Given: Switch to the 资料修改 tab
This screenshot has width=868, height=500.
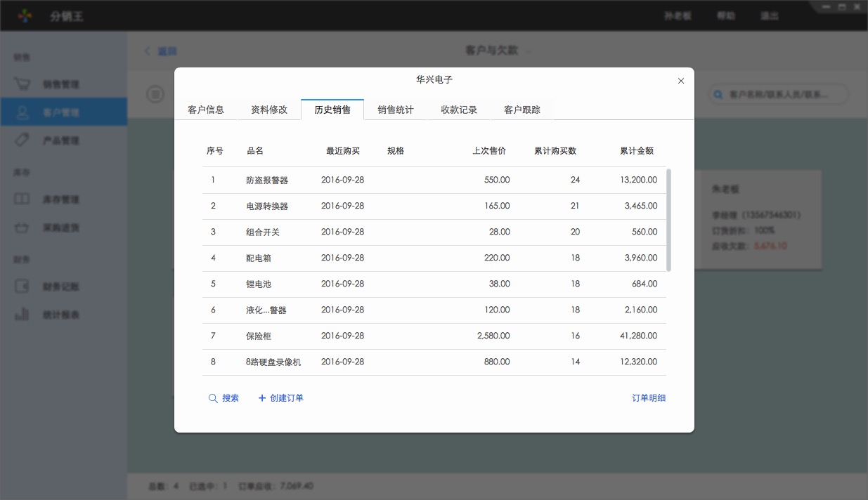Looking at the screenshot, I should click(x=269, y=110).
